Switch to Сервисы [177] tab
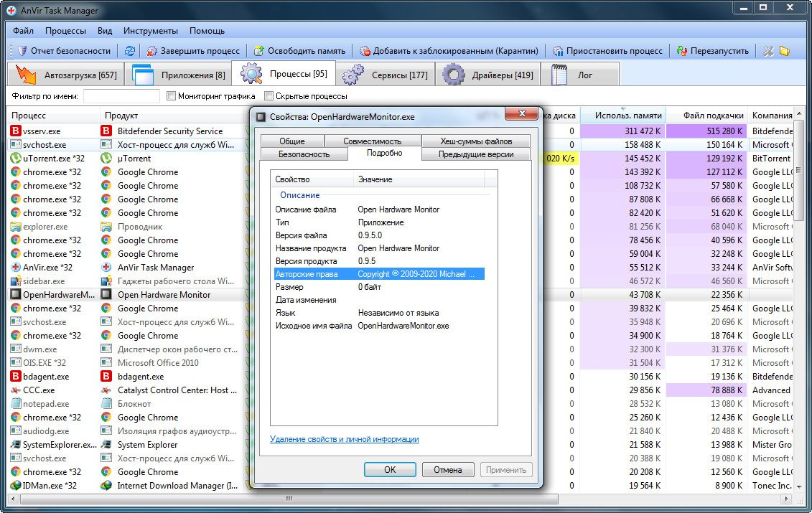The image size is (812, 513). click(386, 75)
